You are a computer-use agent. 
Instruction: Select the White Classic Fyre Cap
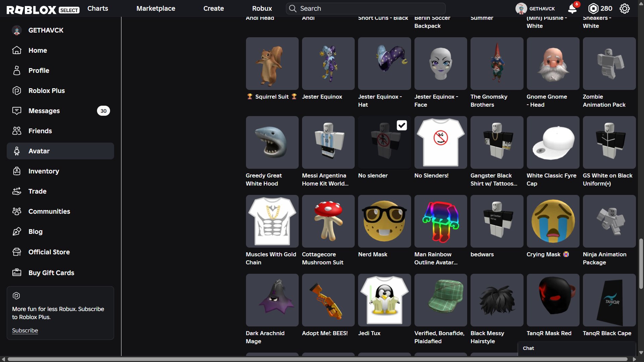(553, 142)
